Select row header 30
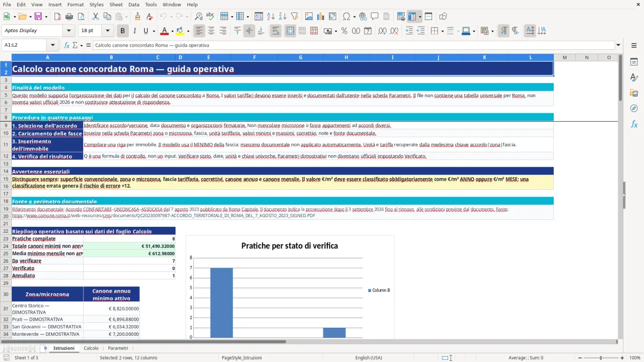The width and height of the screenshot is (644, 362). 6,294
